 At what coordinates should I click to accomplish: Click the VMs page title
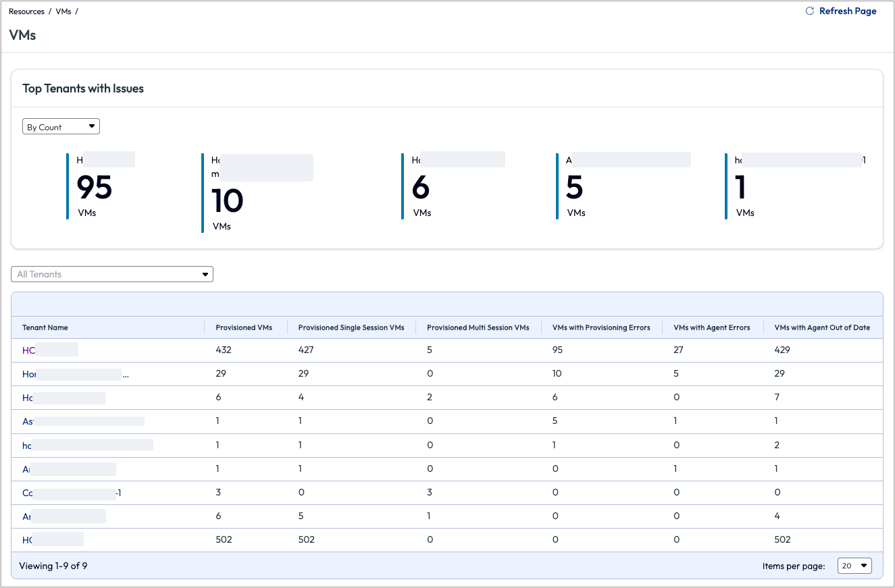point(22,35)
